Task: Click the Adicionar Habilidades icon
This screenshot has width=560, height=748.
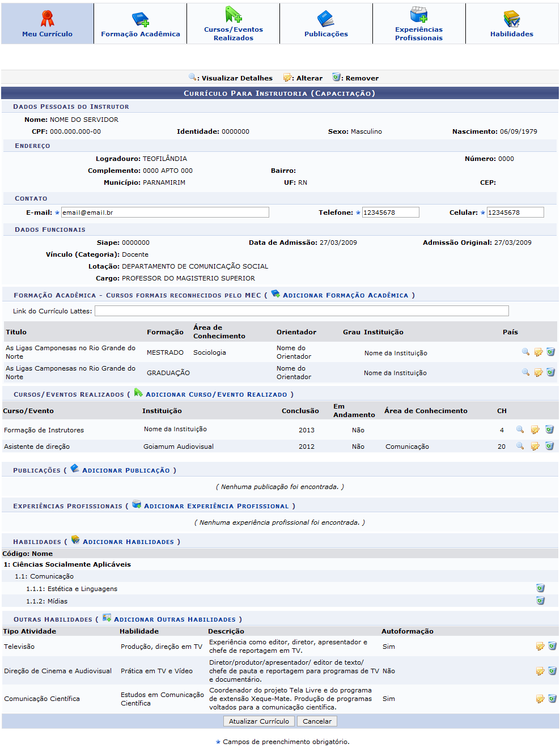Action: [x=75, y=540]
